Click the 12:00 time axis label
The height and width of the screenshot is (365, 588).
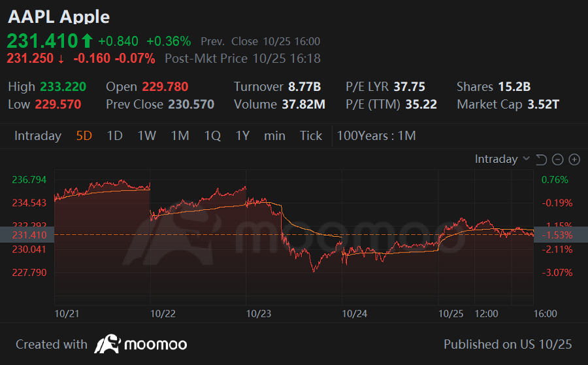(x=486, y=314)
